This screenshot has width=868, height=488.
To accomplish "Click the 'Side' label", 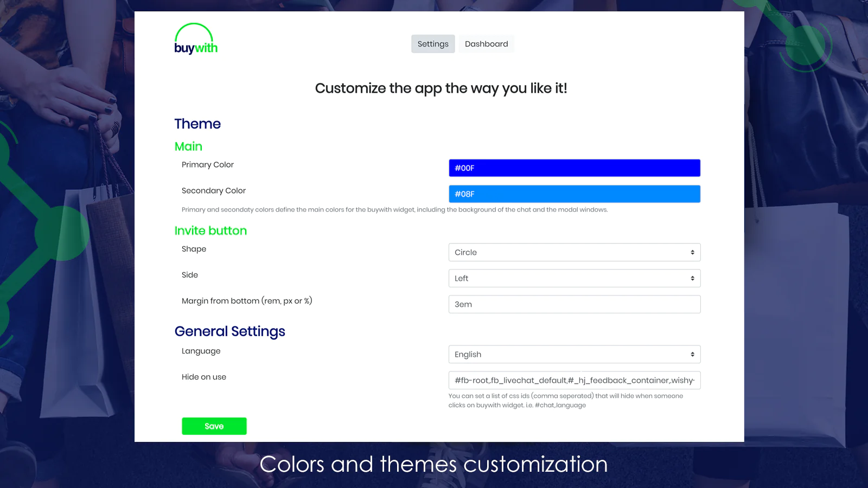I will 190,275.
